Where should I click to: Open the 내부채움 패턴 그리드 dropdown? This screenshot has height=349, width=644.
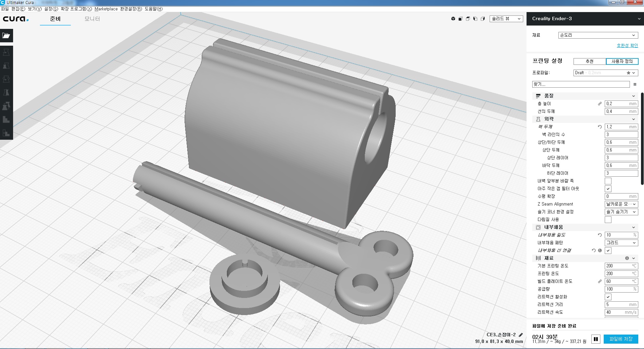621,243
